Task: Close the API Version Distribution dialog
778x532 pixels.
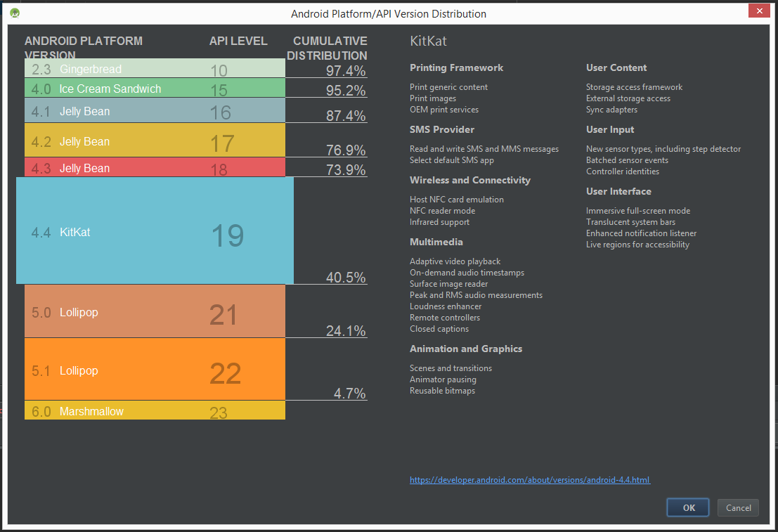Action: [759, 11]
